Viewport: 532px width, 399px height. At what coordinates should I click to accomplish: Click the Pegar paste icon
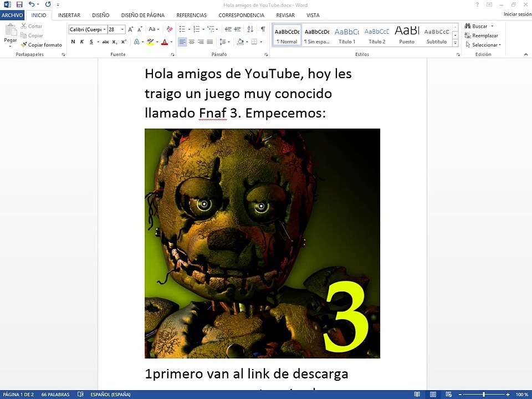pos(11,30)
